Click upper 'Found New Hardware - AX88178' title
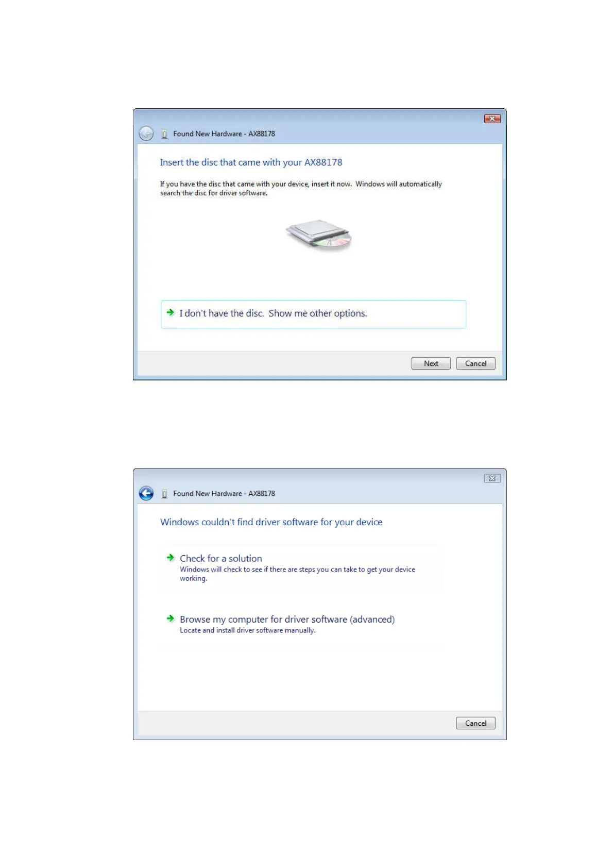This screenshot has width=613, height=868. tap(224, 133)
